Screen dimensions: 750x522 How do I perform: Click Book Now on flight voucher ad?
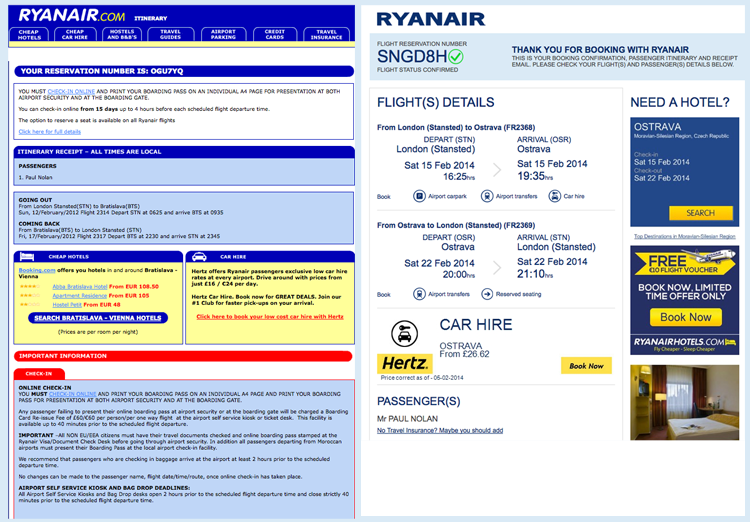(x=685, y=317)
